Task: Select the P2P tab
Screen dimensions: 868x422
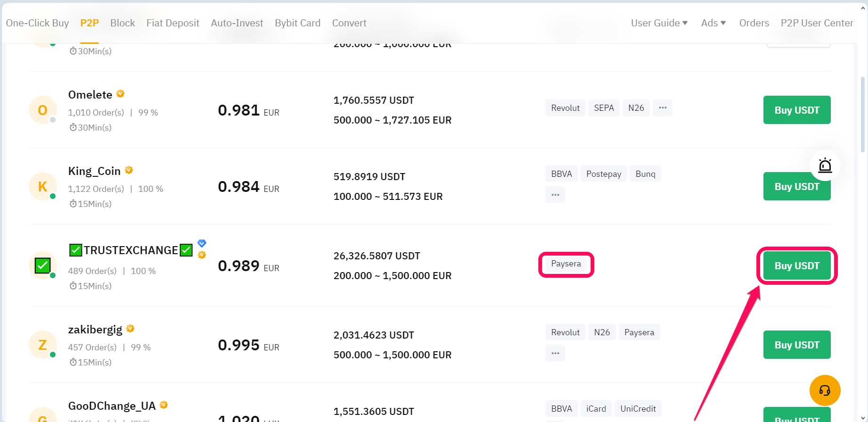Action: [89, 23]
